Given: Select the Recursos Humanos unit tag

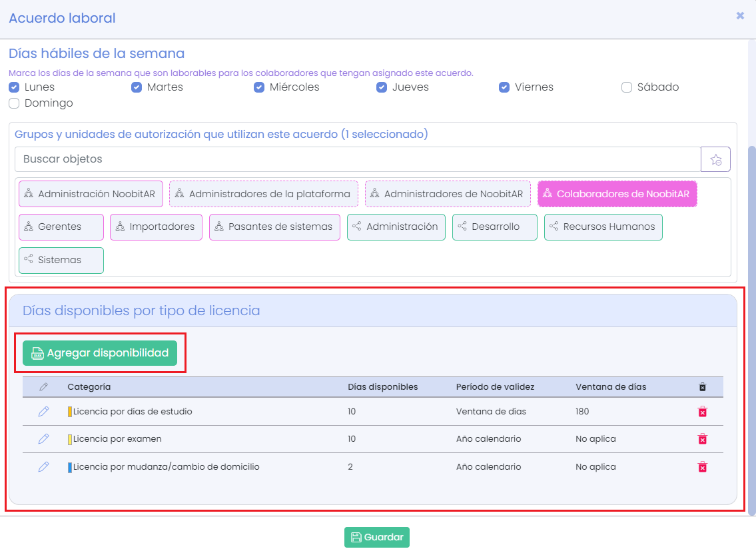Looking at the screenshot, I should tap(603, 227).
